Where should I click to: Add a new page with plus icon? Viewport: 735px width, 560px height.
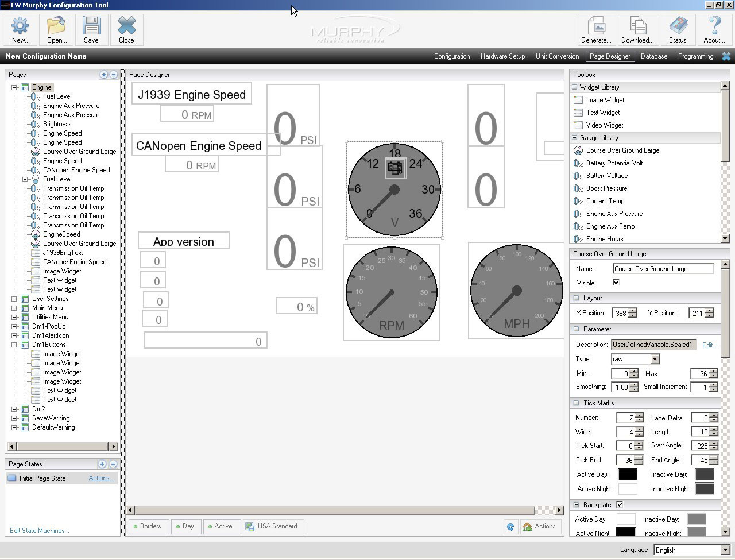pos(103,75)
